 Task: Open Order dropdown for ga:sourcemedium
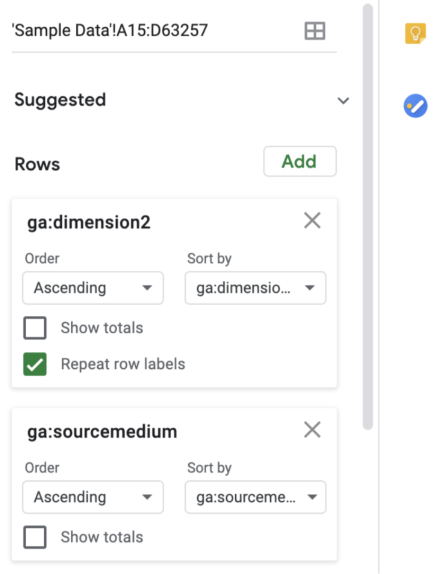tap(93, 497)
